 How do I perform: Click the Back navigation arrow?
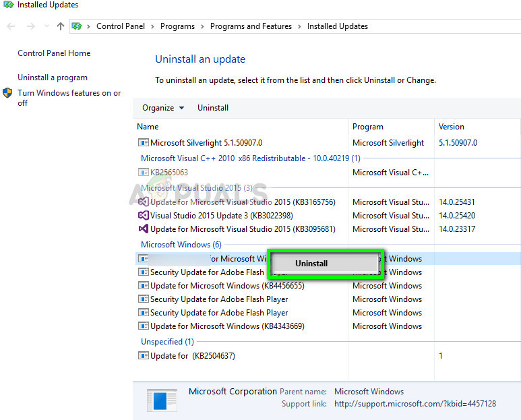(11, 26)
